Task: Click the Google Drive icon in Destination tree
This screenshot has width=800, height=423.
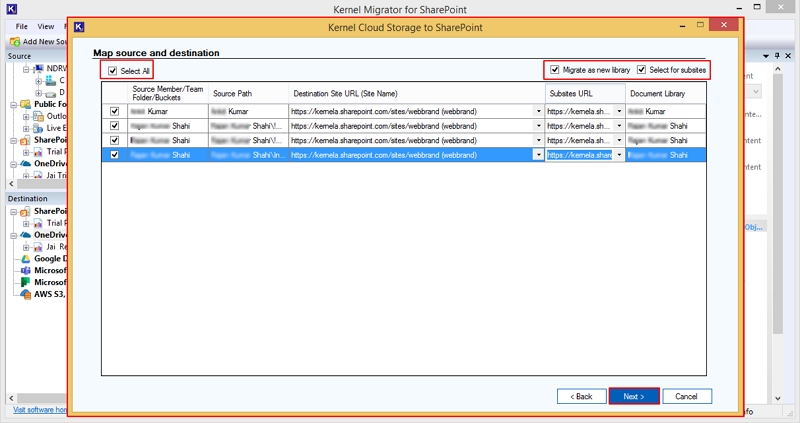Action: tap(26, 259)
